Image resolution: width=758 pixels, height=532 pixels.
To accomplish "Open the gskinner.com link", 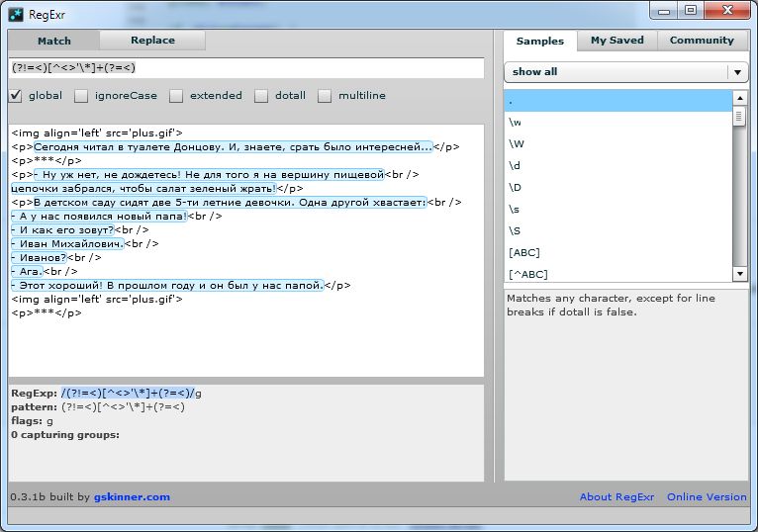I will tap(132, 496).
